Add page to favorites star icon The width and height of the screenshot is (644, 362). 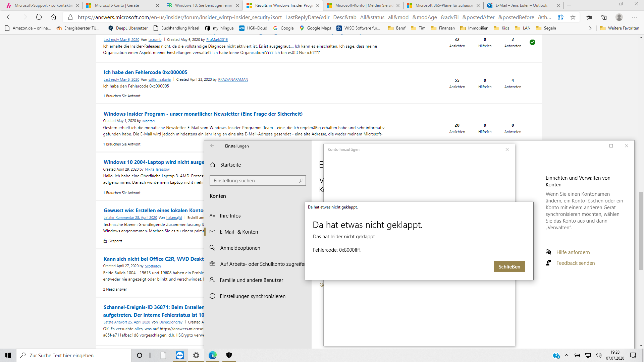[x=573, y=17]
